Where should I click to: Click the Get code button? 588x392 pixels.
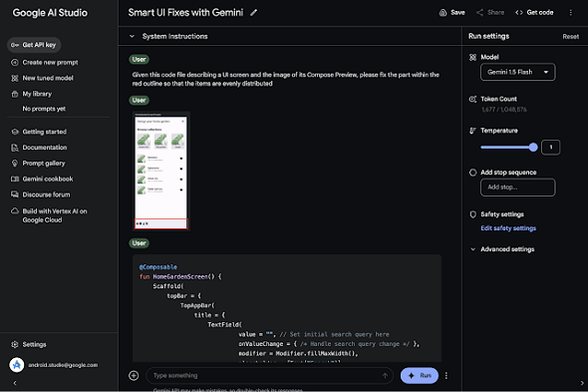[534, 13]
